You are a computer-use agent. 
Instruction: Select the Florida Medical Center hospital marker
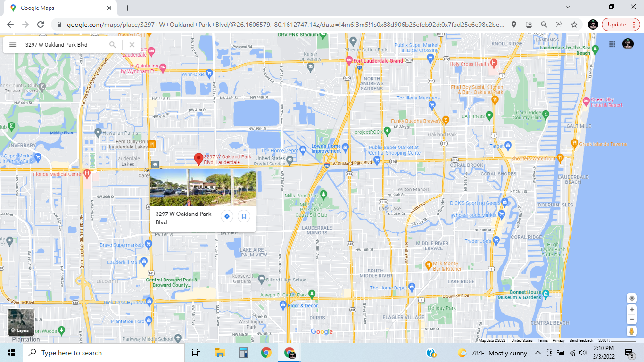pyautogui.click(x=86, y=174)
